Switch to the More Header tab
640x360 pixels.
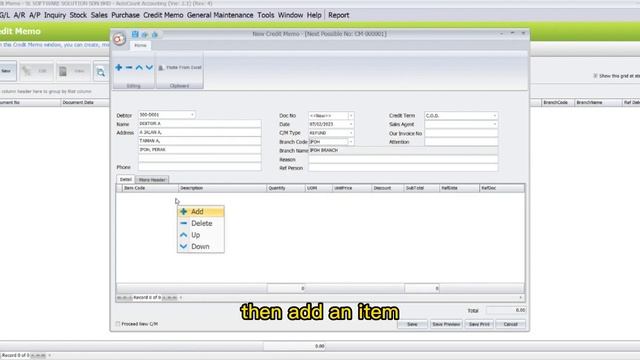click(152, 180)
